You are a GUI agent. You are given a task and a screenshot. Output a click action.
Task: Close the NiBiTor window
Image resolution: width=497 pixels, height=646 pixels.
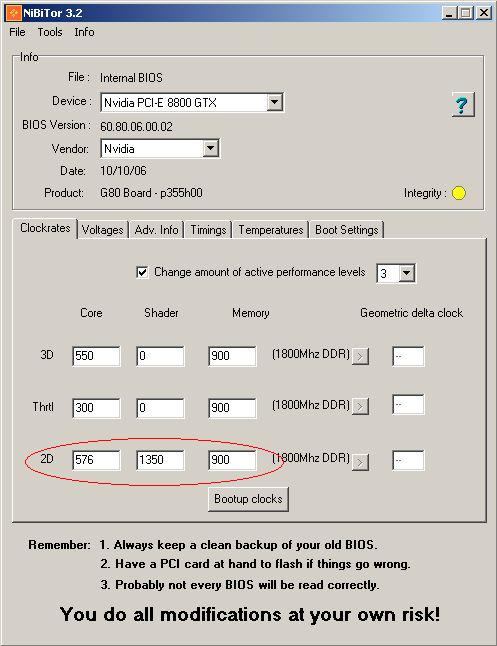click(483, 13)
